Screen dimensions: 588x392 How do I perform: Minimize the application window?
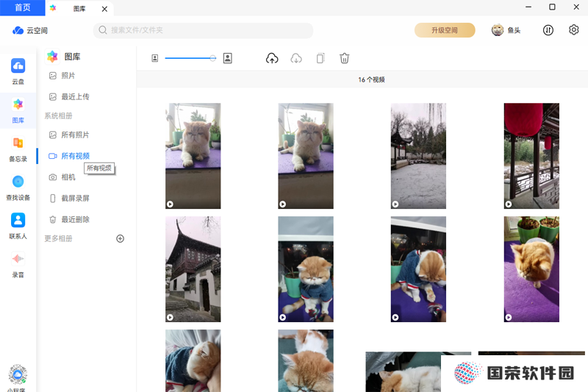[x=528, y=7]
